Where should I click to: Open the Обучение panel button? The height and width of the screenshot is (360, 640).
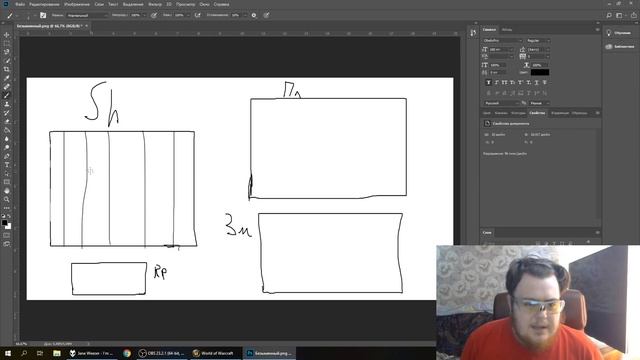pos(618,33)
